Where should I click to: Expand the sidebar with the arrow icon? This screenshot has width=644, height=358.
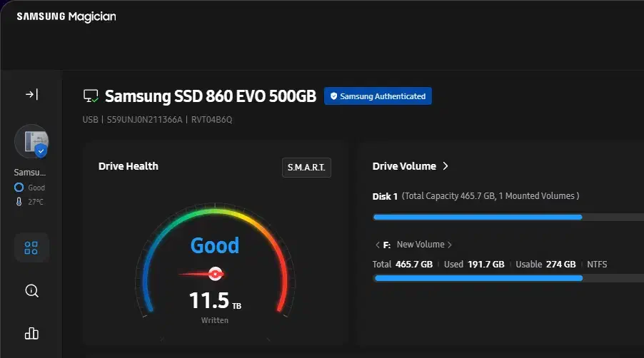coord(31,94)
